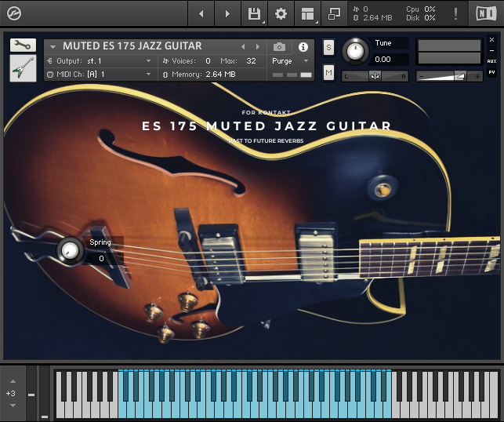
Task: Select next instrument with header right arrow
Action: 258,46
